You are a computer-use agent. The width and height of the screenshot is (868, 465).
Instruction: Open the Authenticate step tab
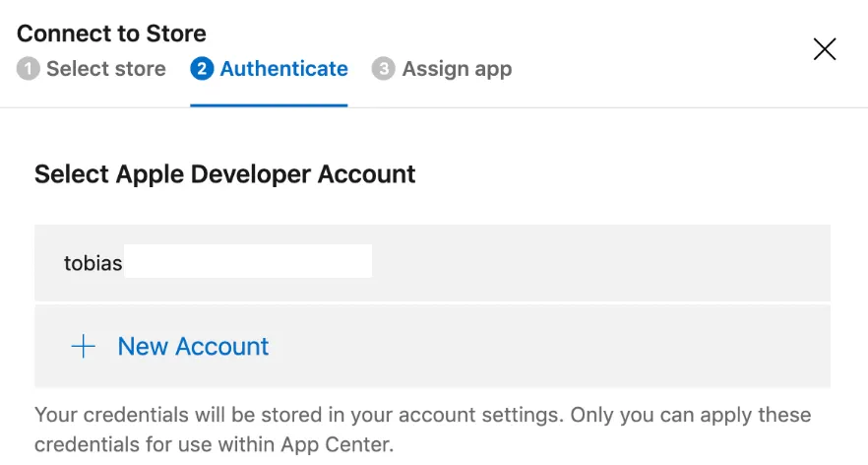[283, 69]
